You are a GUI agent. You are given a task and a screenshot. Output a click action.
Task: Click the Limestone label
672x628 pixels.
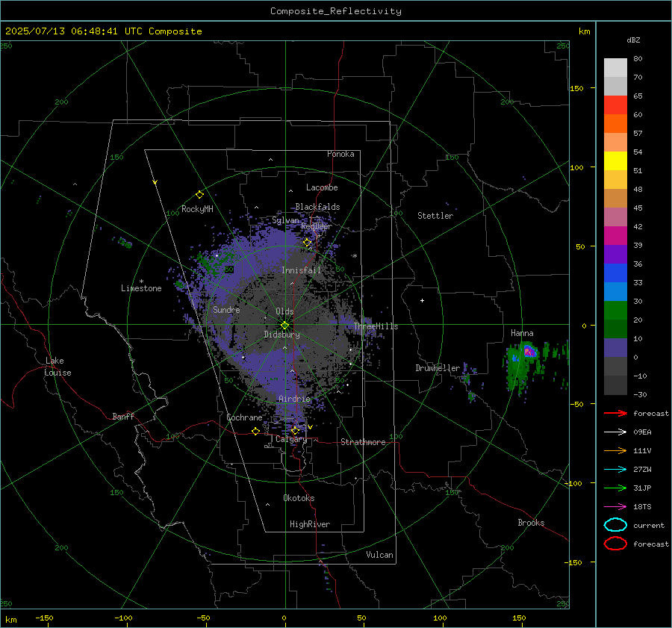tap(141, 288)
